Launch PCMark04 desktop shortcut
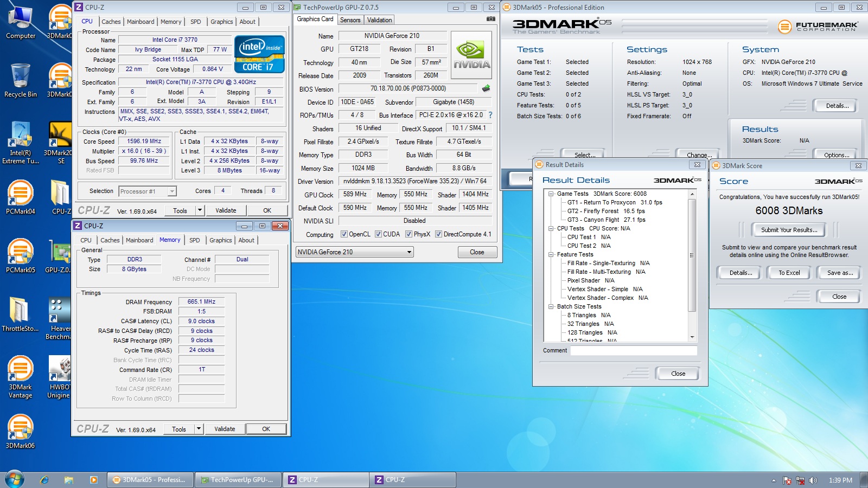The width and height of the screenshot is (868, 488). (x=21, y=197)
